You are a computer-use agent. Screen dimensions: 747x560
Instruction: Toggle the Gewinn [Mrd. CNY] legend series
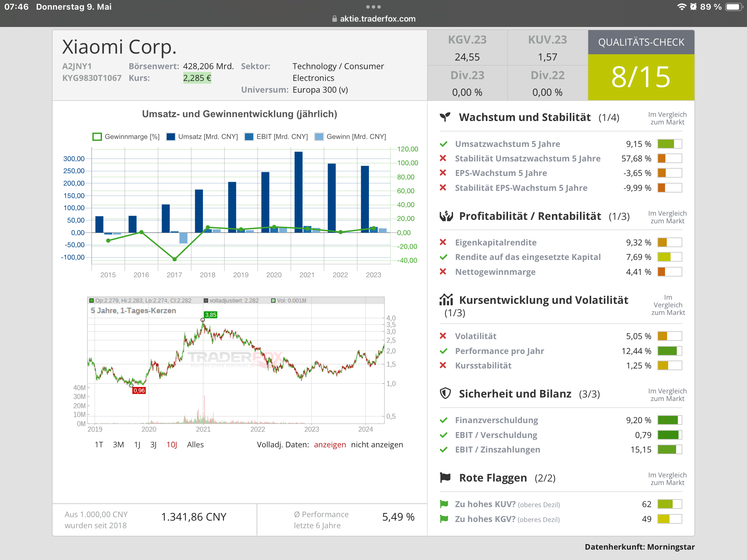click(x=350, y=137)
